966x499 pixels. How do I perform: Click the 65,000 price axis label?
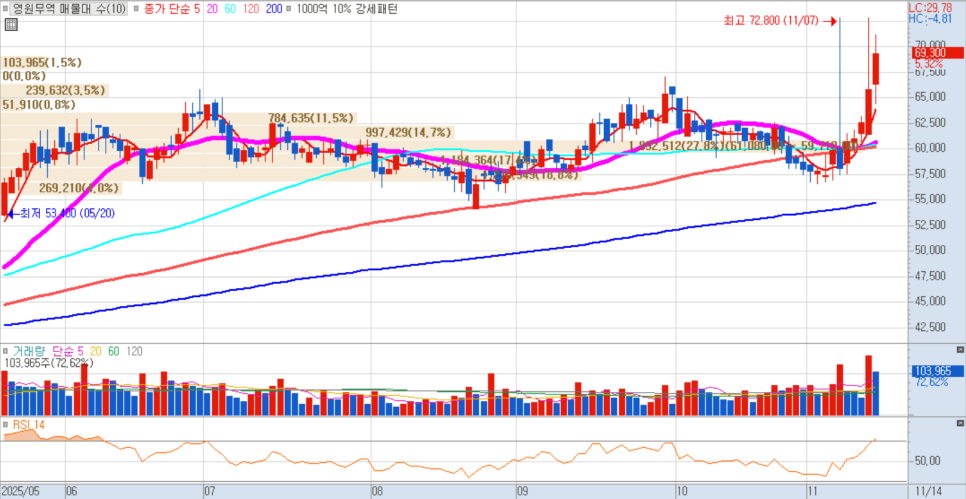pos(928,97)
